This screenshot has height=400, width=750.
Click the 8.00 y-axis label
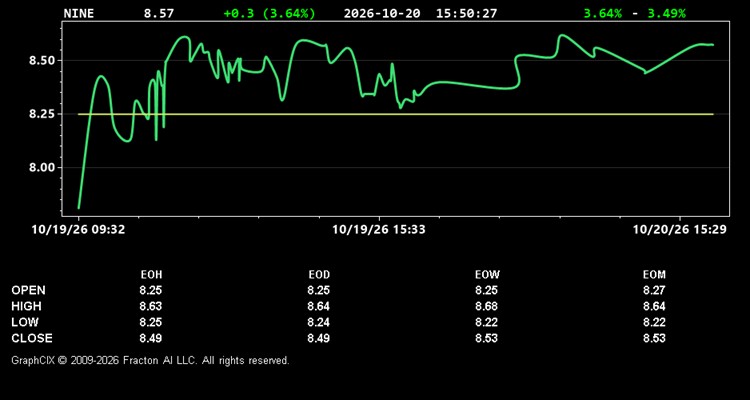(x=44, y=168)
